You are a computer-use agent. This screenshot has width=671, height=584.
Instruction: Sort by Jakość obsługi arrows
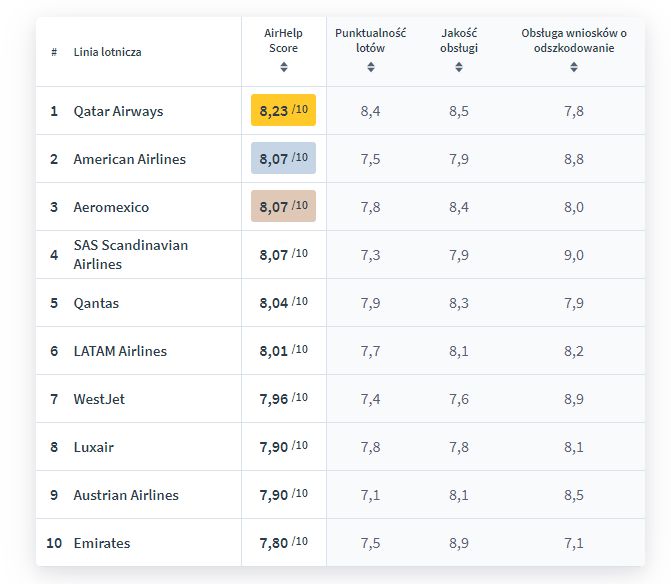(459, 67)
